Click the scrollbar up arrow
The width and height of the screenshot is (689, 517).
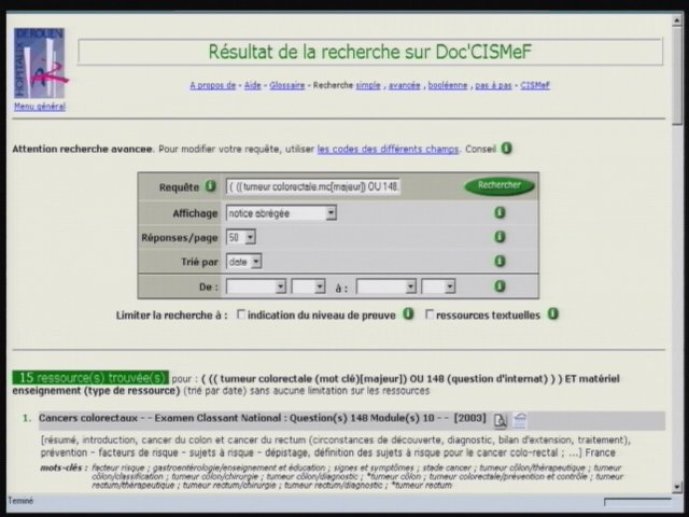(x=677, y=21)
